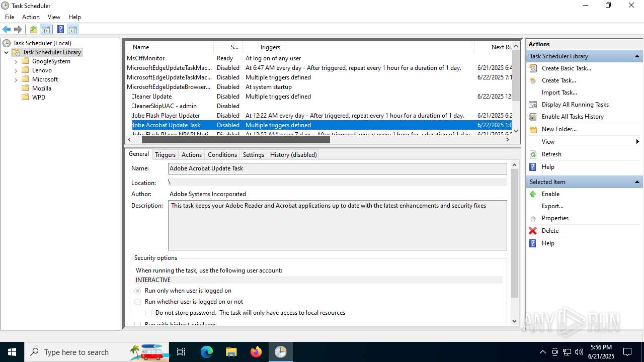Open the toolbar Help icon
The width and height of the screenshot is (644, 362).
[60, 29]
